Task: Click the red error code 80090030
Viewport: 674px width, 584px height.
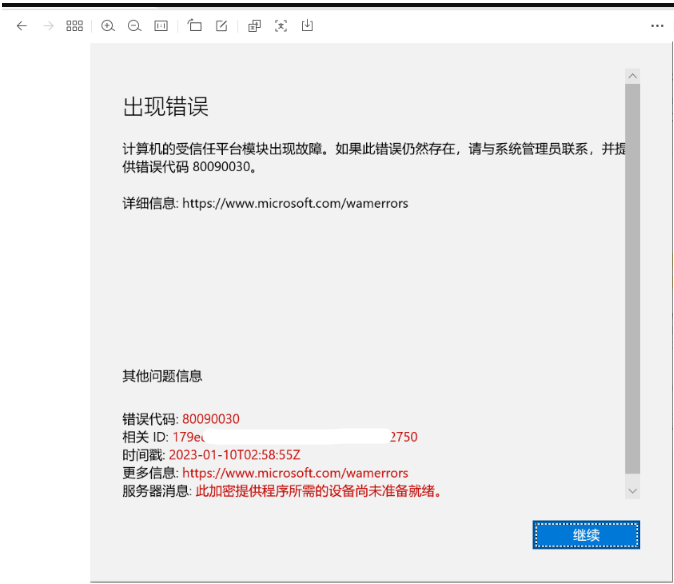Action: [x=211, y=419]
